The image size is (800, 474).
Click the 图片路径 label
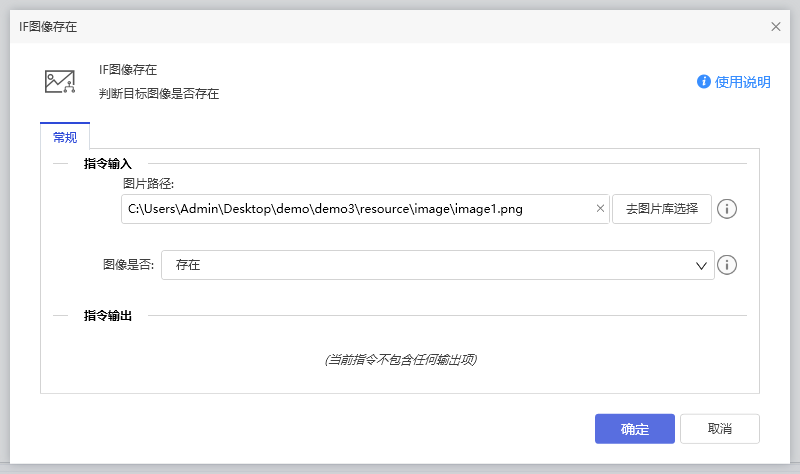[x=148, y=184]
